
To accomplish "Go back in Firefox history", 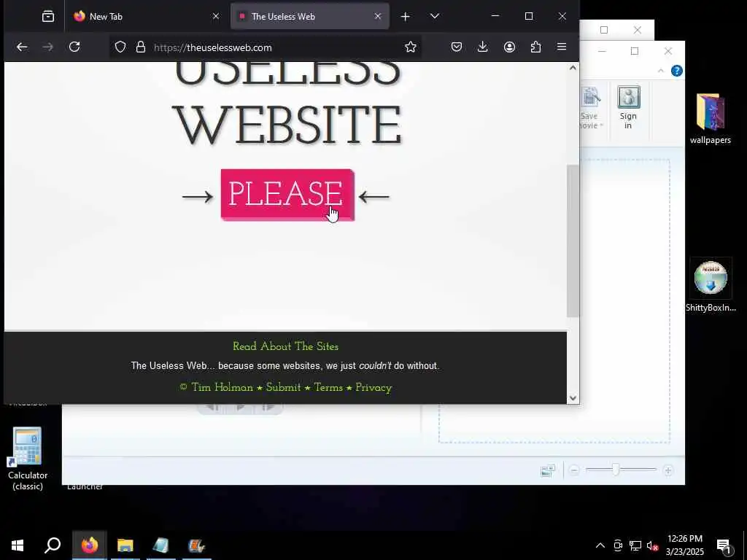I will (22, 47).
